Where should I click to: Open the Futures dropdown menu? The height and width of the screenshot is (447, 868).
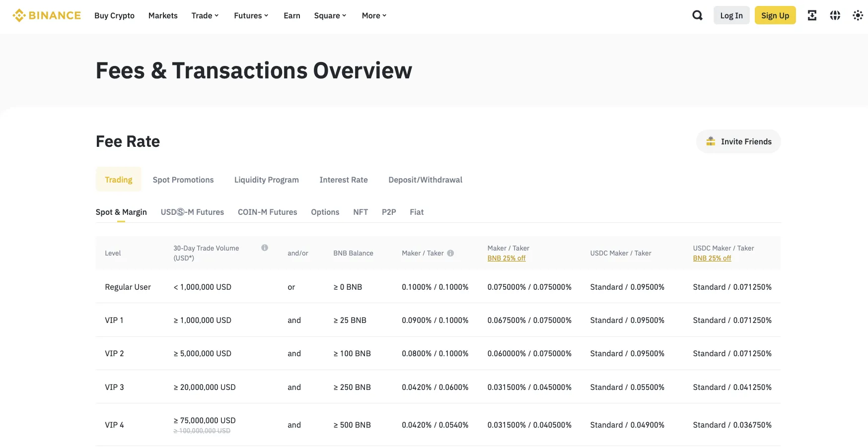point(251,15)
